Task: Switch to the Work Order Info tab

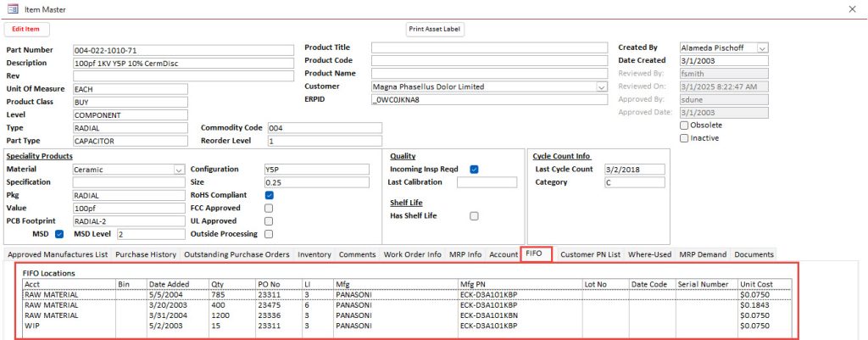Action: tap(413, 254)
